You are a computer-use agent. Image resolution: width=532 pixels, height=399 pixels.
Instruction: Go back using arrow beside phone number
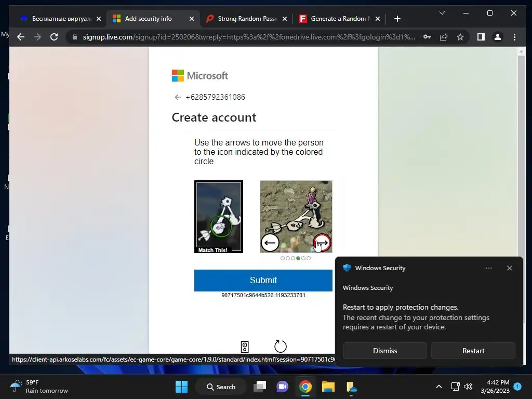178,97
